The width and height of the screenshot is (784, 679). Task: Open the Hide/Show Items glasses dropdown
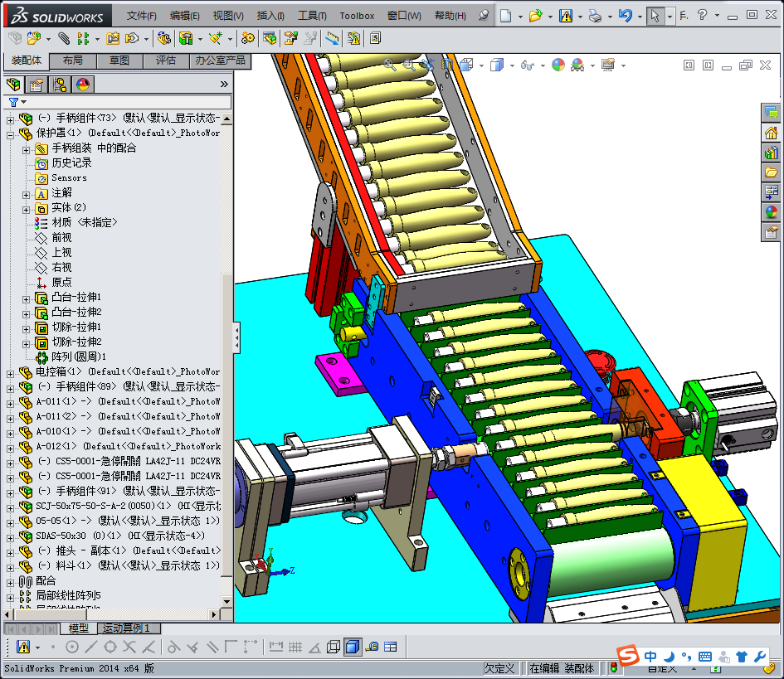click(543, 65)
